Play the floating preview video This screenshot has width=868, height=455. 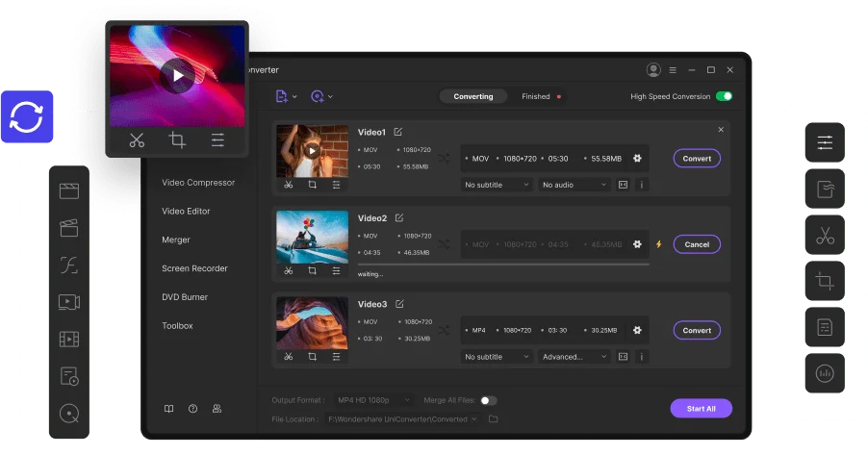coord(177,75)
